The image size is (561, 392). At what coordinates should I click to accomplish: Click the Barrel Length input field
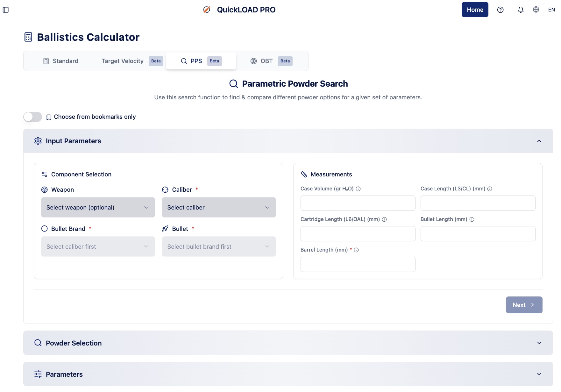[x=358, y=264]
